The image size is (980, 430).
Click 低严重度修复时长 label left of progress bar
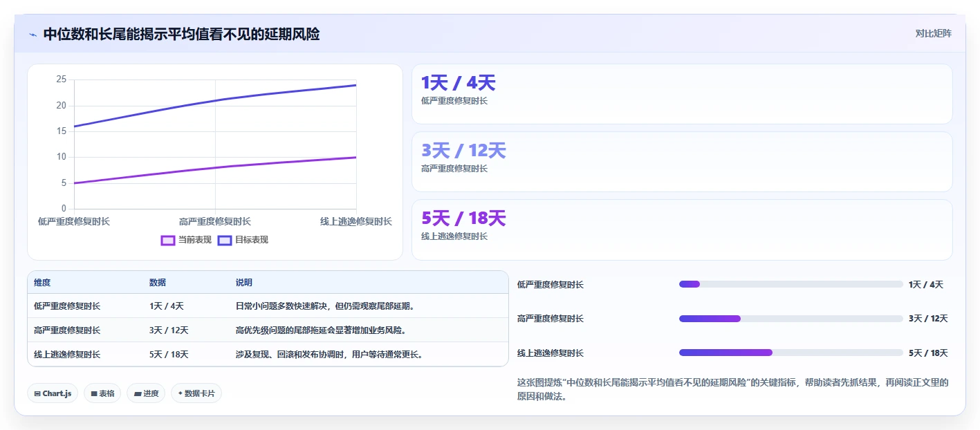[x=551, y=285]
